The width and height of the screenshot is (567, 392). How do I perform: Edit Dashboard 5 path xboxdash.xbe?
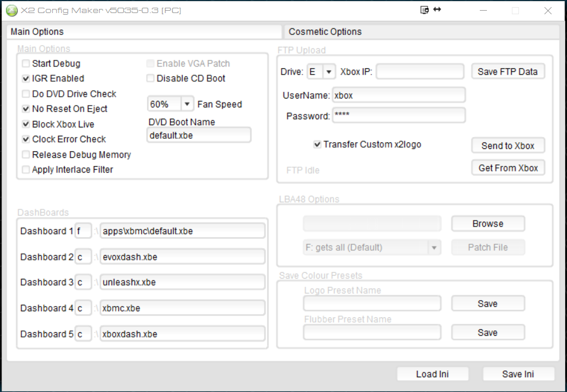pos(183,334)
